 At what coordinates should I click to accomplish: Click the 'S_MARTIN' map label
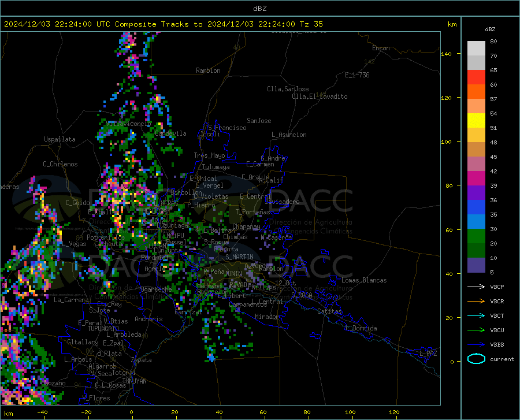pos(239,257)
